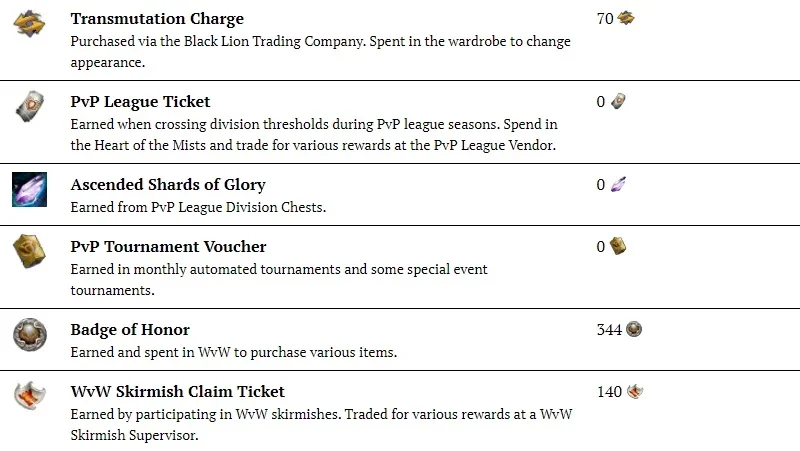Click the small purple shard icon beside 0
Screen dimensions: 800x451
point(618,184)
